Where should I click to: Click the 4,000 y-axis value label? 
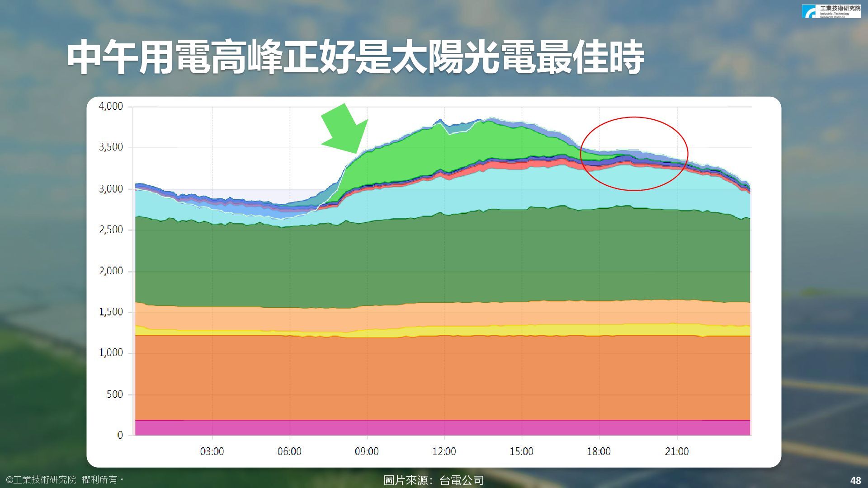(111, 106)
